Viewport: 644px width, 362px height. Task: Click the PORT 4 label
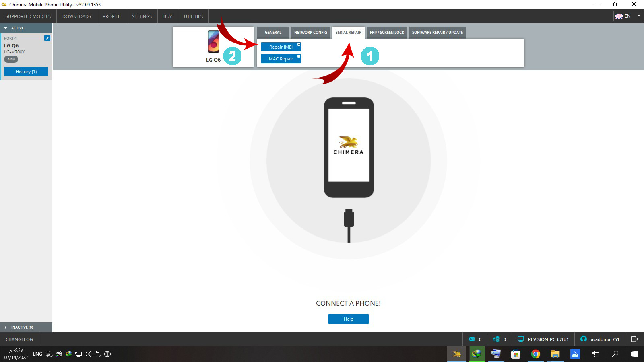point(10,39)
